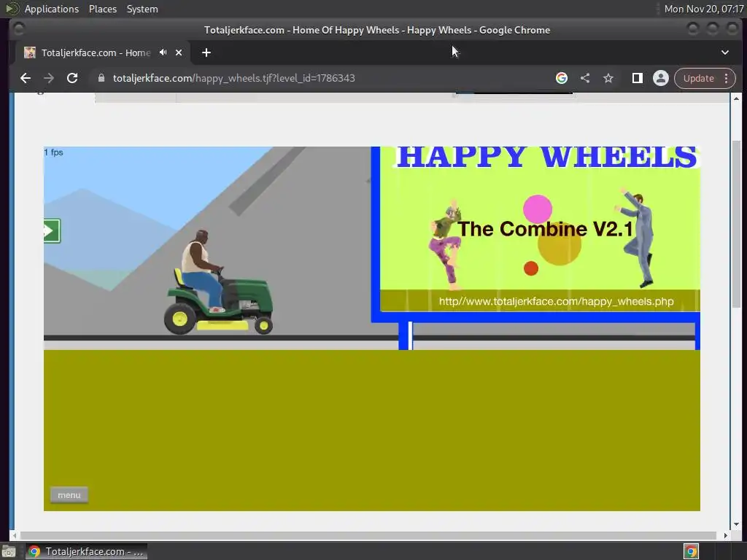Close the Totaljerkface.com tab
Image resolution: width=747 pixels, height=560 pixels.
[x=179, y=52]
